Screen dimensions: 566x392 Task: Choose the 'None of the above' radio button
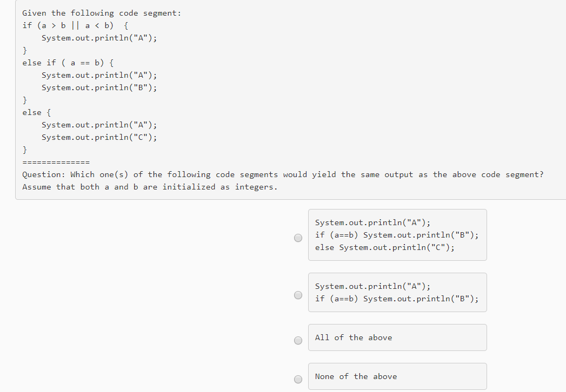pyautogui.click(x=298, y=379)
